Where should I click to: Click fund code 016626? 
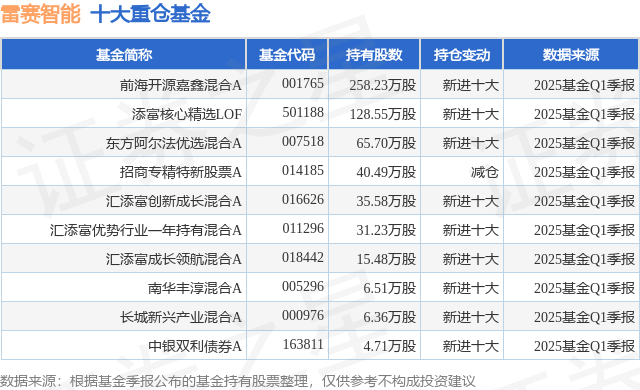coord(303,199)
